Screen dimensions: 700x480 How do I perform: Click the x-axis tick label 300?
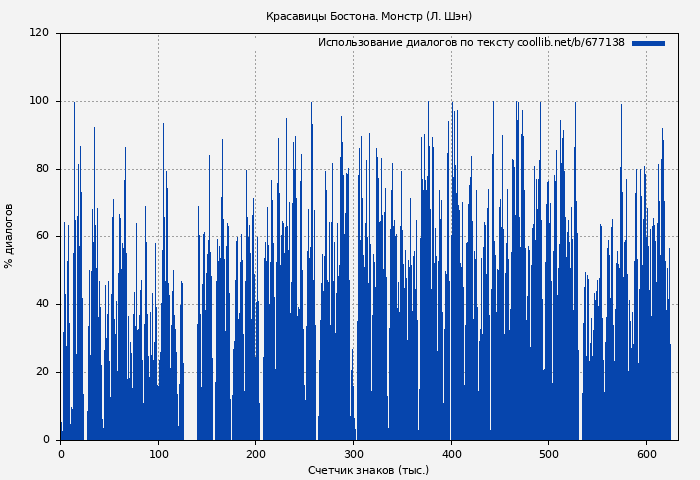(x=353, y=454)
